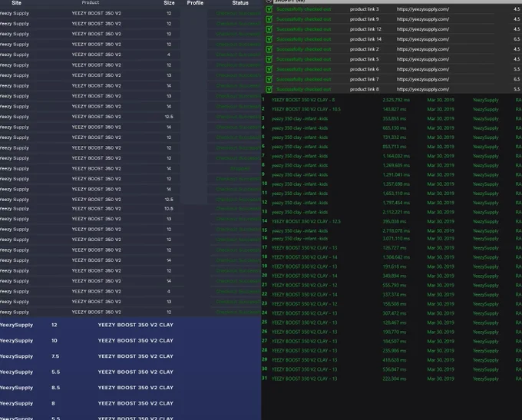Toggle the checkbox for product link 7

pos(269,79)
